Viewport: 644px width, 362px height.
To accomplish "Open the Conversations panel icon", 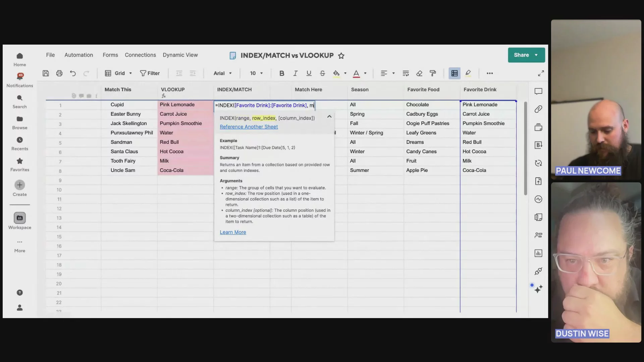I will 538,91.
